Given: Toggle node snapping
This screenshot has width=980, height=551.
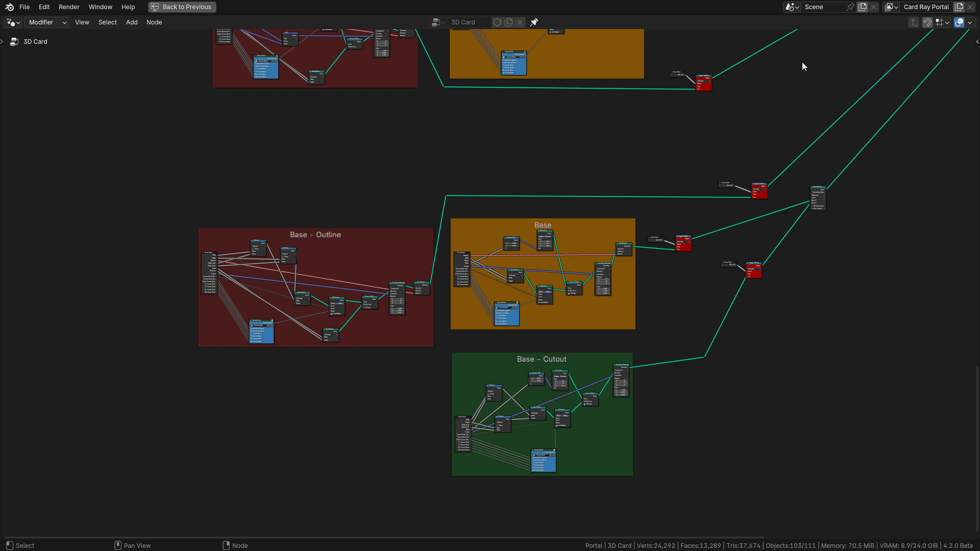Looking at the screenshot, I should click(927, 22).
